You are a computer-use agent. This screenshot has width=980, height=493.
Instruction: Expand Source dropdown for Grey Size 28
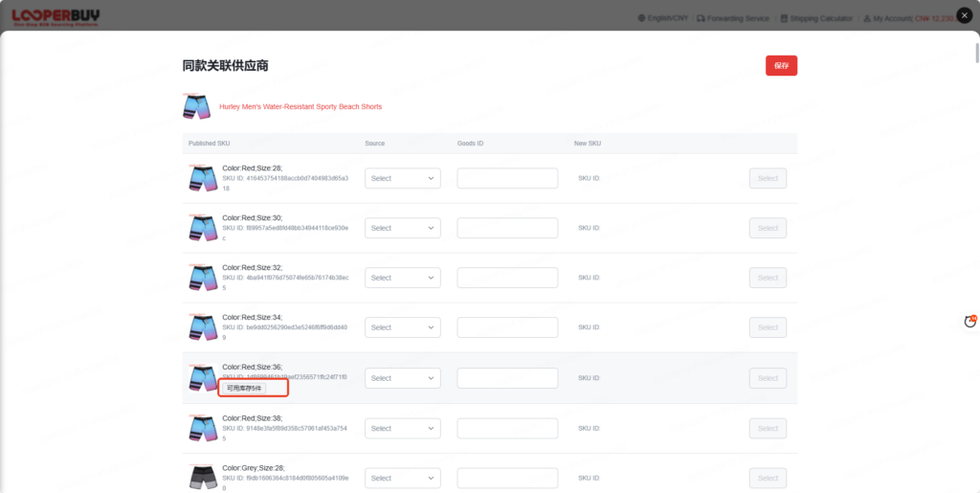(402, 478)
